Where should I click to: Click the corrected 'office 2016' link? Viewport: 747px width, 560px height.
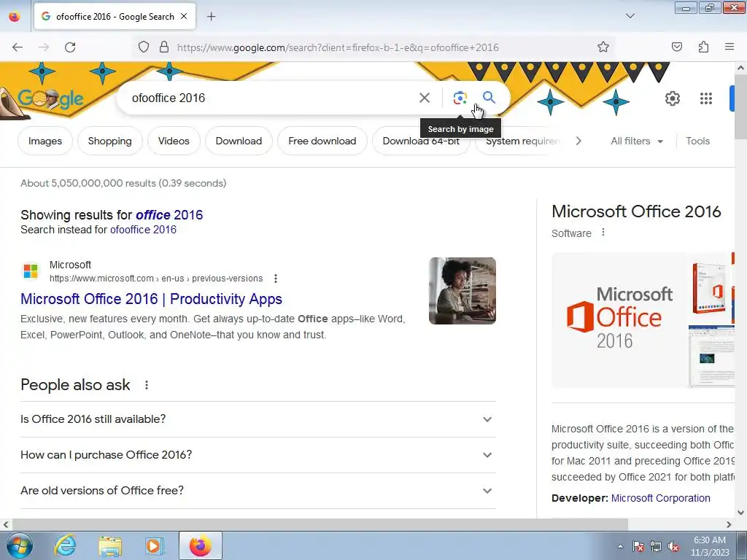click(169, 215)
